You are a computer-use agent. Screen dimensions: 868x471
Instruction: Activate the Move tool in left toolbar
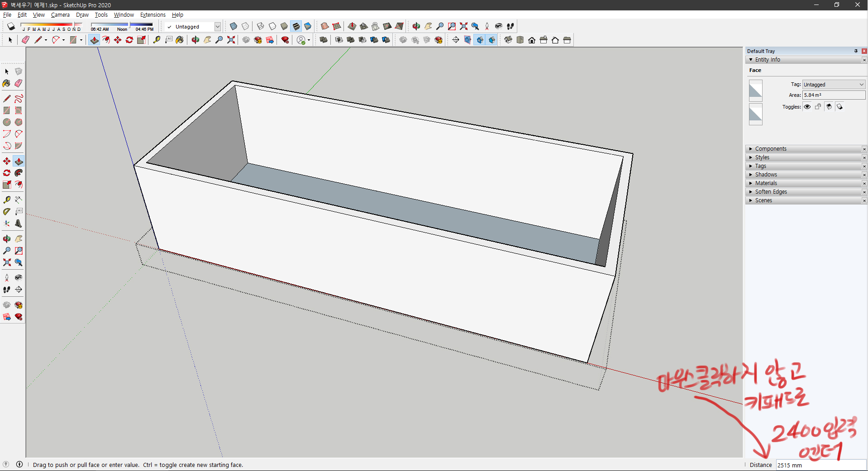click(x=6, y=161)
